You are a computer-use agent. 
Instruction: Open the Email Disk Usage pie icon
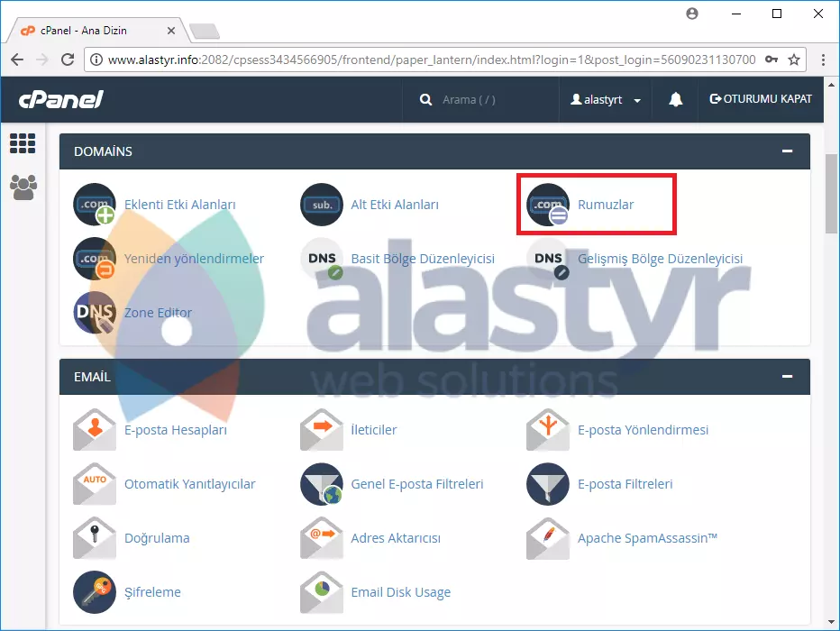pos(322,592)
